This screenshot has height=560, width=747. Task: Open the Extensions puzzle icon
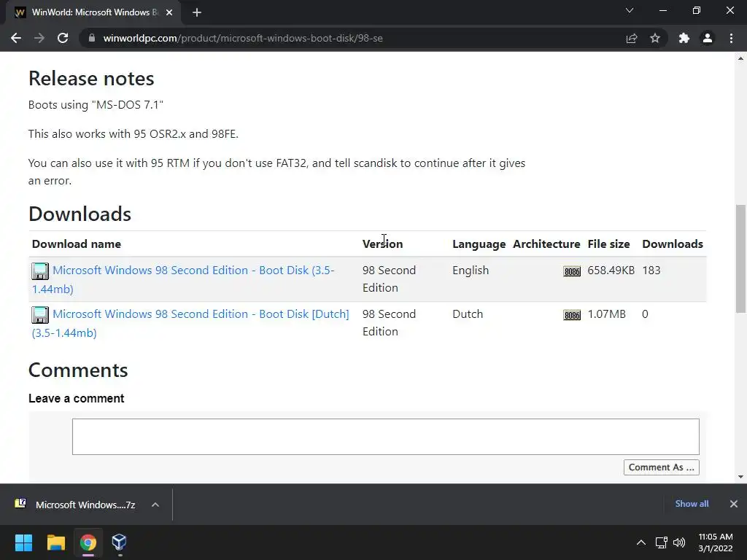click(684, 38)
